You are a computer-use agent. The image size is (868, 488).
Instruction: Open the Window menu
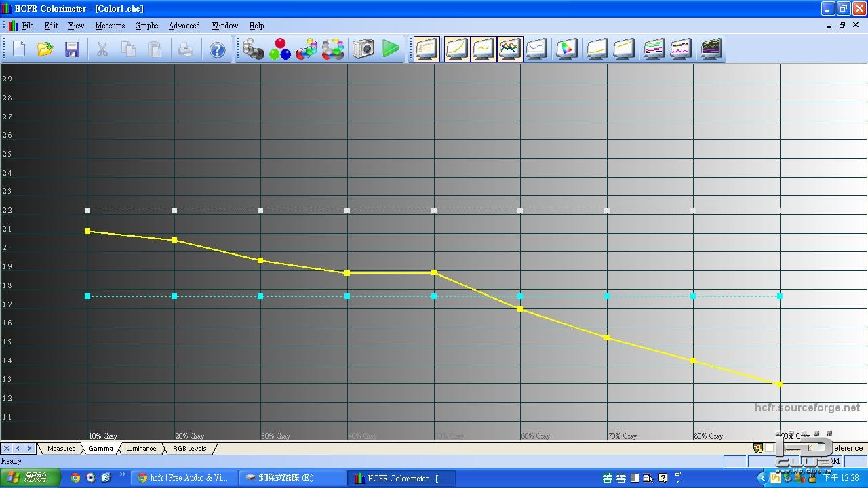point(224,26)
